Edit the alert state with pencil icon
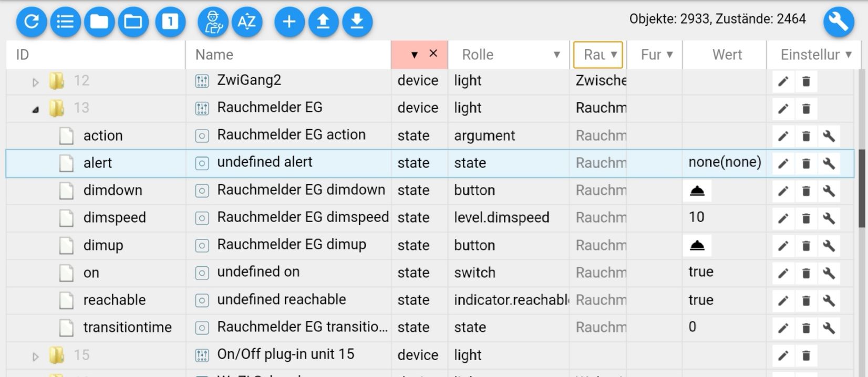Viewport: 868px width, 377px height. coord(783,163)
